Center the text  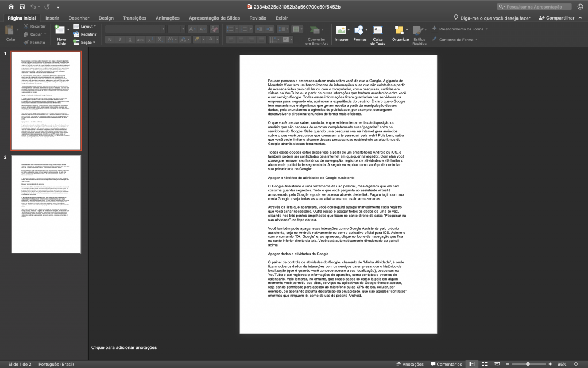pyautogui.click(x=241, y=40)
